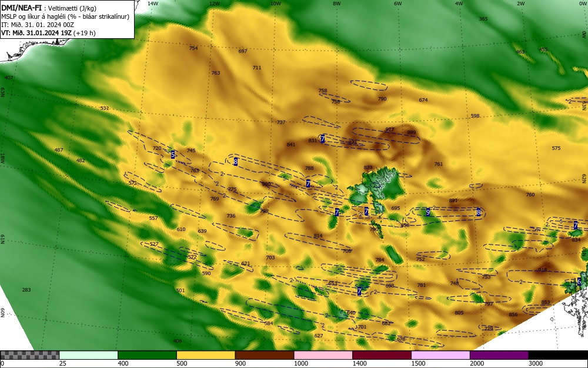
Task: Click the 487 value on the map
Action: 58,150
